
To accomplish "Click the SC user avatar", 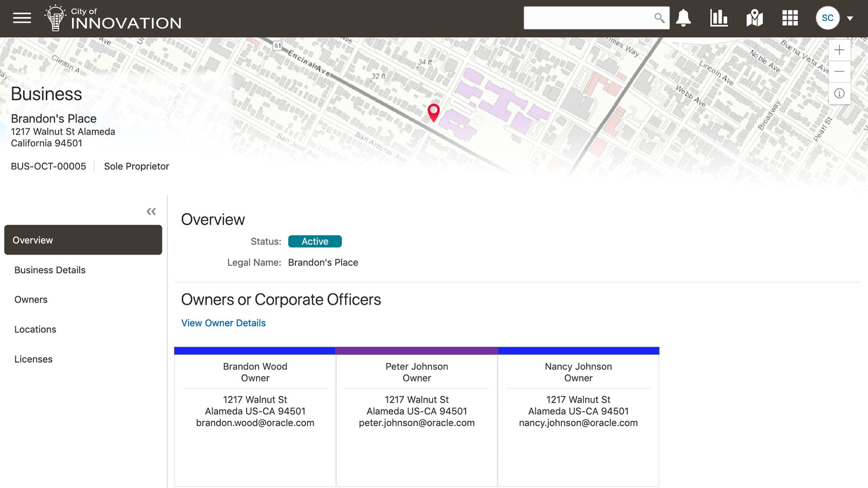I will click(x=827, y=18).
